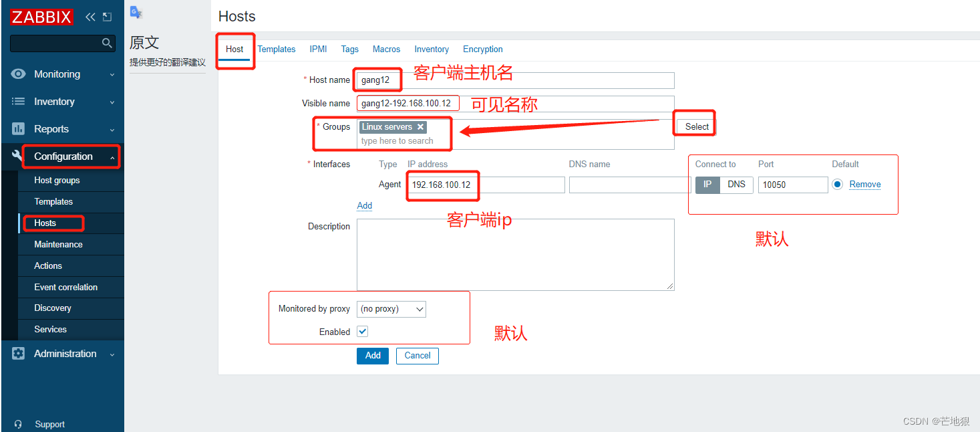Expand the Administration menu chevron
The height and width of the screenshot is (432, 980).
(x=112, y=354)
